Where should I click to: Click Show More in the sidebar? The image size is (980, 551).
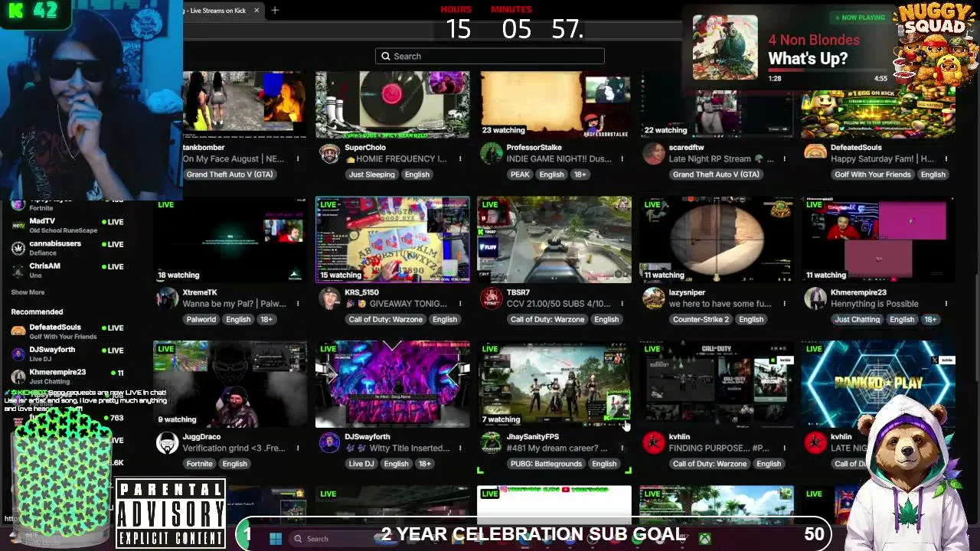(x=28, y=292)
